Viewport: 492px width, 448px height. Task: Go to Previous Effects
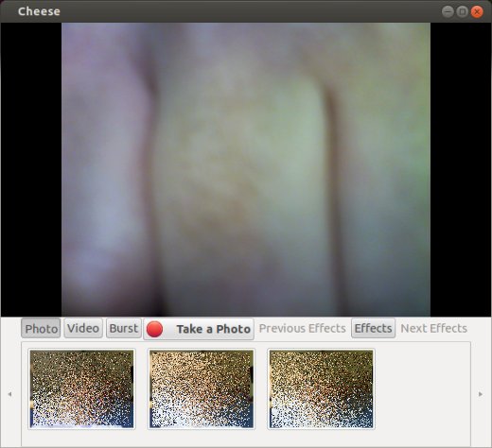click(302, 328)
